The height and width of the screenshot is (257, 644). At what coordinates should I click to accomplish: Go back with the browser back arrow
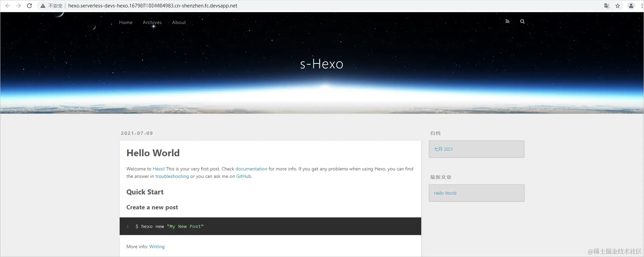click(x=8, y=6)
